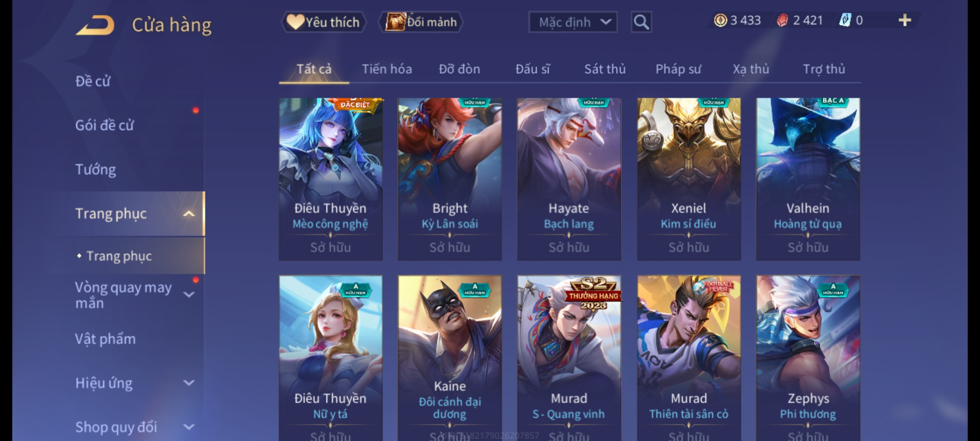Image resolution: width=980 pixels, height=441 pixels.
Task: Open Yêu thích heart favorites
Action: coord(323,22)
